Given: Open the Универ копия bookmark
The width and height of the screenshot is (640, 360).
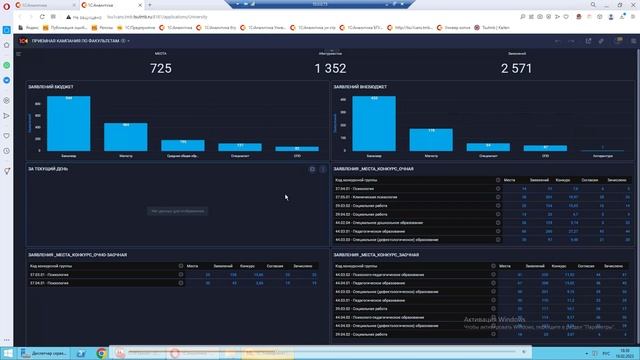Looking at the screenshot, I should (x=454, y=28).
